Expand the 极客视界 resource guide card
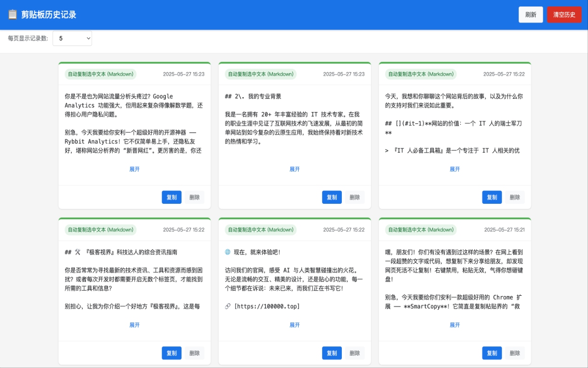Screen dimensions: 588x368 click(x=134, y=325)
